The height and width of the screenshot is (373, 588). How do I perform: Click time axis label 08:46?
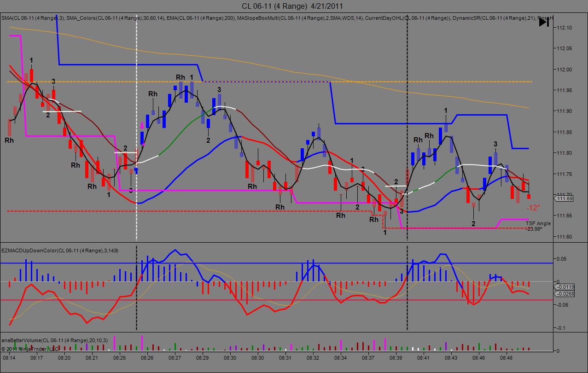pos(479,357)
